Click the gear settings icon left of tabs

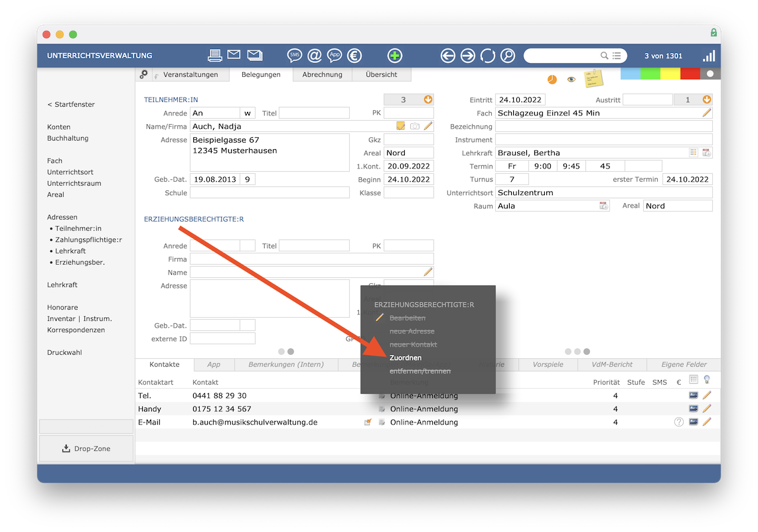[143, 74]
